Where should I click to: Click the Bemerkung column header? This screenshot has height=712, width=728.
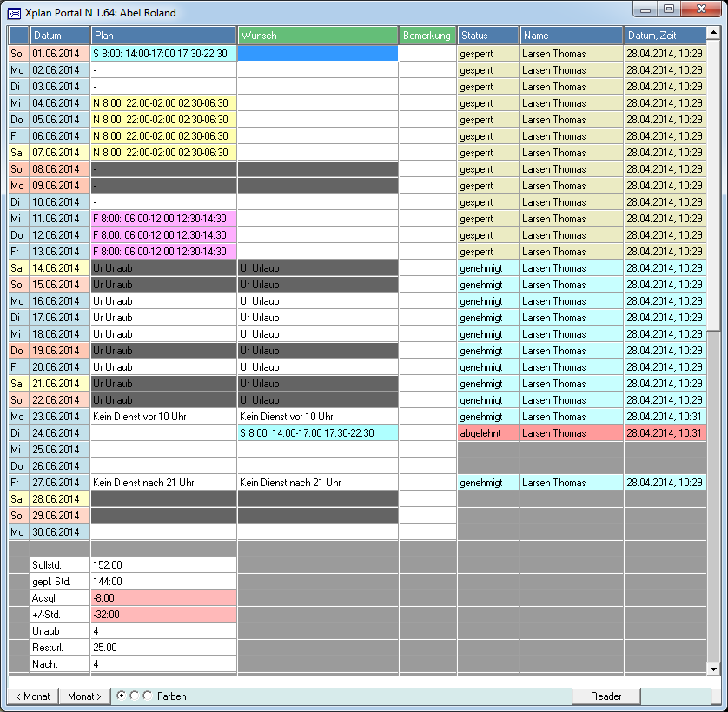tap(427, 36)
